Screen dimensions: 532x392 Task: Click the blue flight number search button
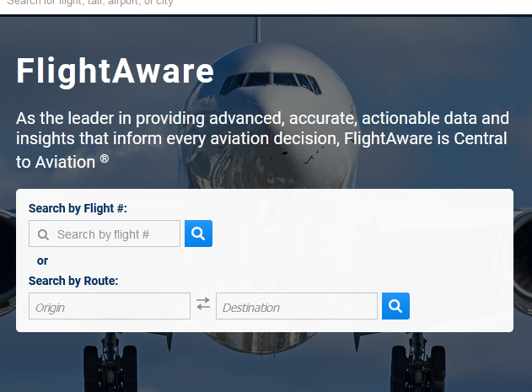tap(198, 234)
